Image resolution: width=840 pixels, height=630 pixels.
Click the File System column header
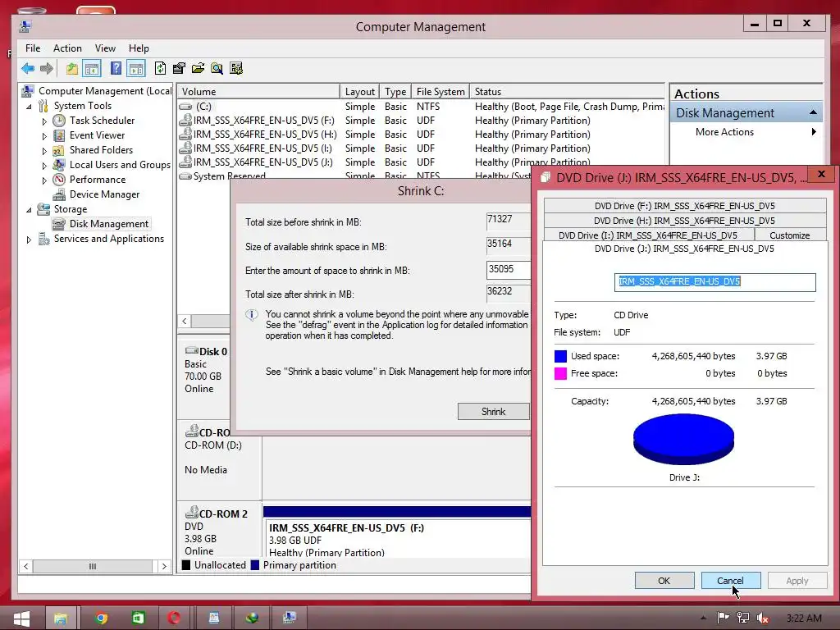441,92
